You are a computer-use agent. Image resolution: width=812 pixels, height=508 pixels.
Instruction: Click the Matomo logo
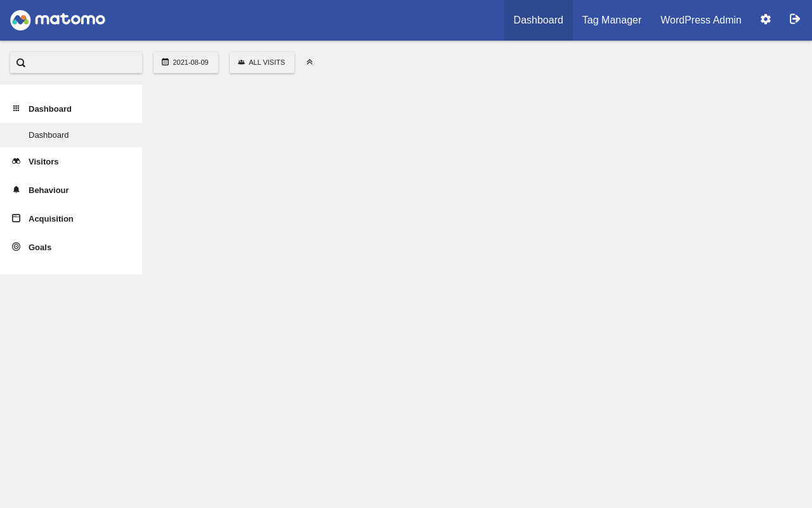[58, 20]
